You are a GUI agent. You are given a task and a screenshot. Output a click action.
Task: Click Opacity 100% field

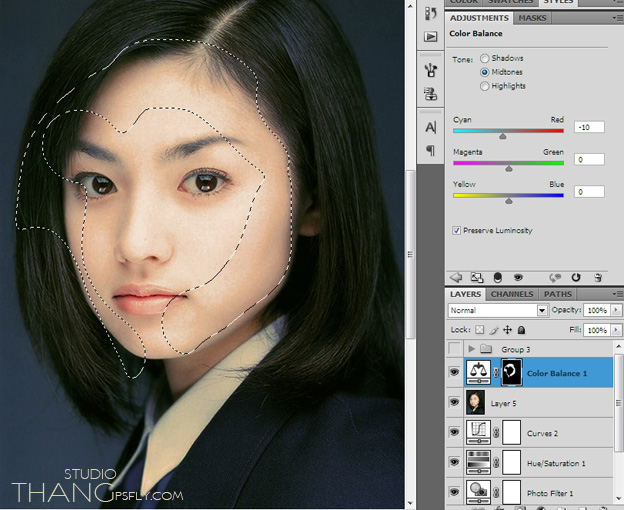point(597,310)
